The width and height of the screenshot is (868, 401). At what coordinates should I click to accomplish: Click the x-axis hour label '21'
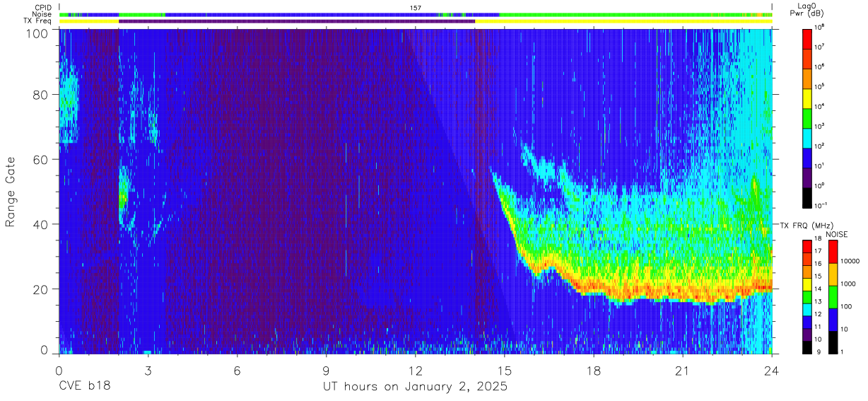pos(683,371)
